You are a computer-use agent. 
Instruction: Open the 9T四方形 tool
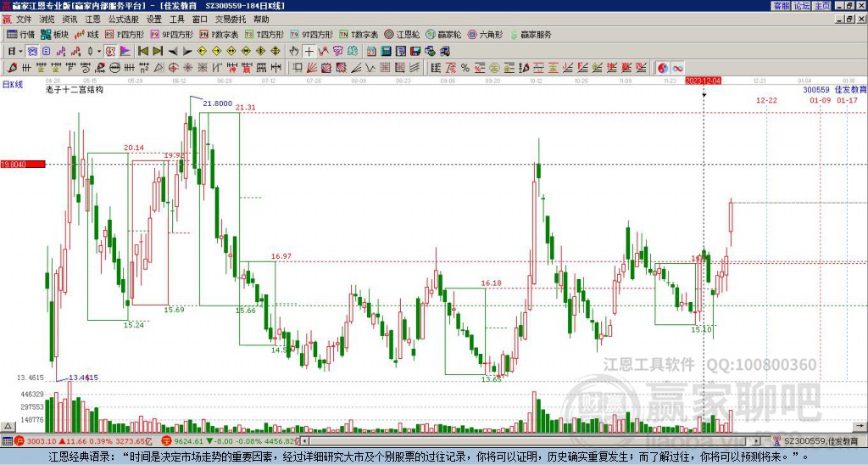(x=312, y=34)
